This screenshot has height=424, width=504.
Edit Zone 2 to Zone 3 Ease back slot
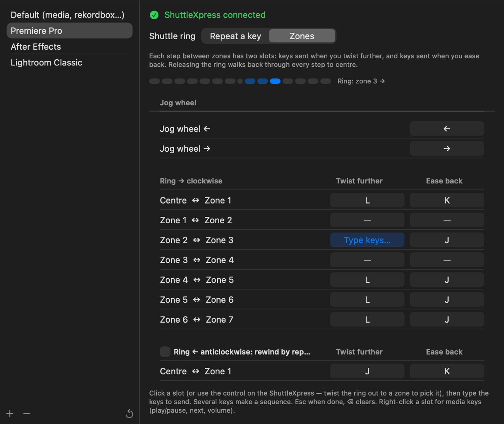pyautogui.click(x=447, y=240)
